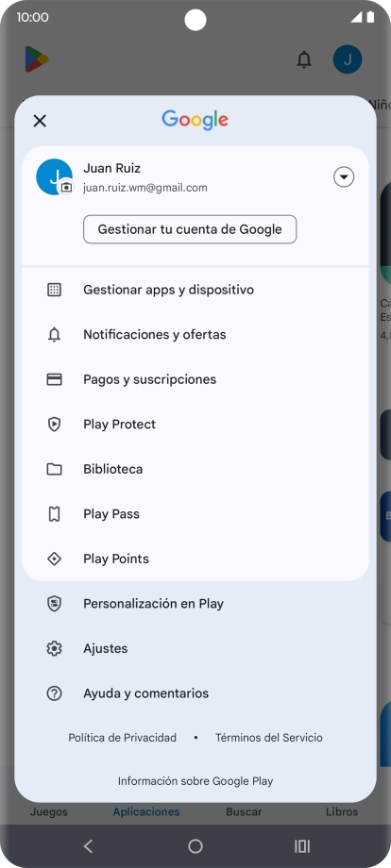Tap the bell icon for Notificaciones y ofertas
Screen dimensions: 391x868
54,334
